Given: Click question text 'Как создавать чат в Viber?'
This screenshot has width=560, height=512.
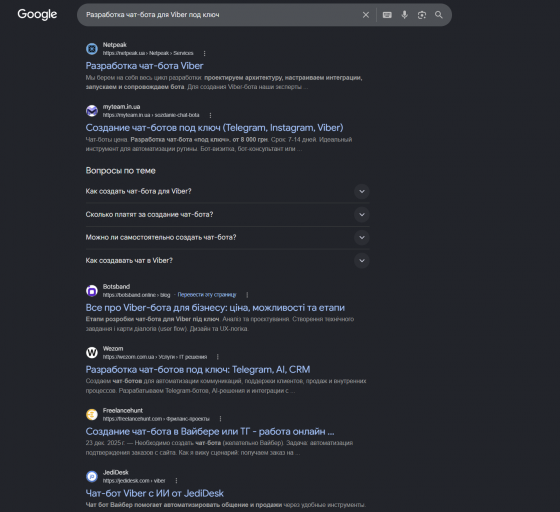Looking at the screenshot, I should click(129, 261).
